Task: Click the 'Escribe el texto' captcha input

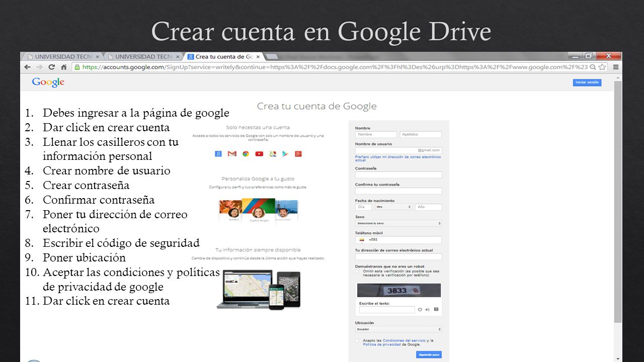Action: (x=387, y=310)
